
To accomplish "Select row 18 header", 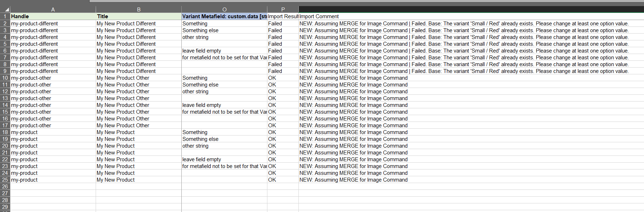I will (x=5, y=132).
